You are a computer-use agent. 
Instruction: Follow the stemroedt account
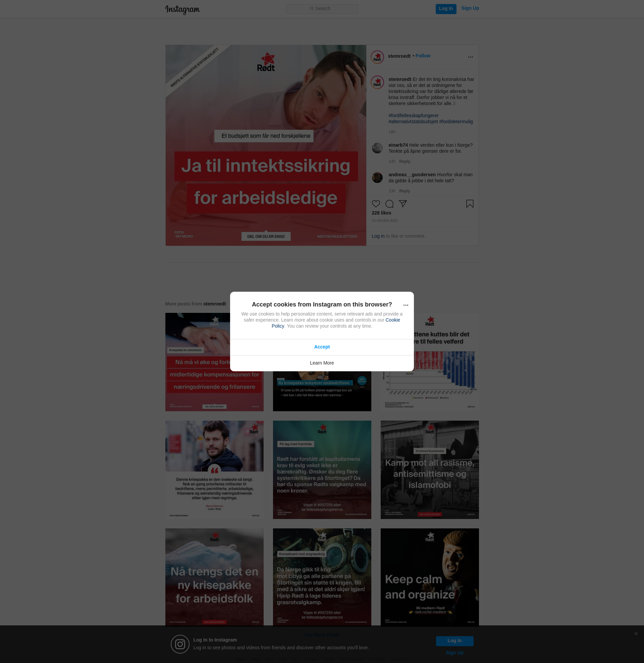coord(423,56)
